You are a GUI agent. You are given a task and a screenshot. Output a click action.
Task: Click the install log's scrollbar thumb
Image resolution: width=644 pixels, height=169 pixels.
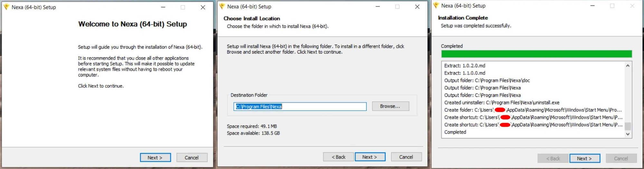(x=628, y=126)
